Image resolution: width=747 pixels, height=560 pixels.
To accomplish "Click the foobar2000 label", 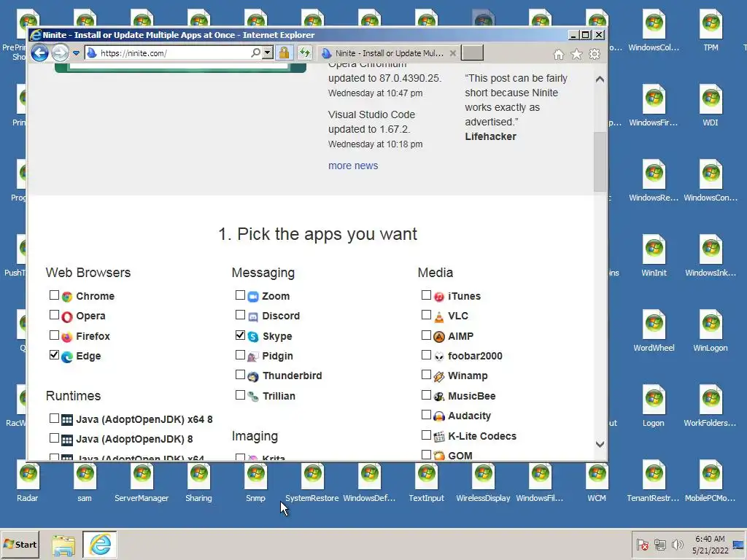I will tap(475, 356).
